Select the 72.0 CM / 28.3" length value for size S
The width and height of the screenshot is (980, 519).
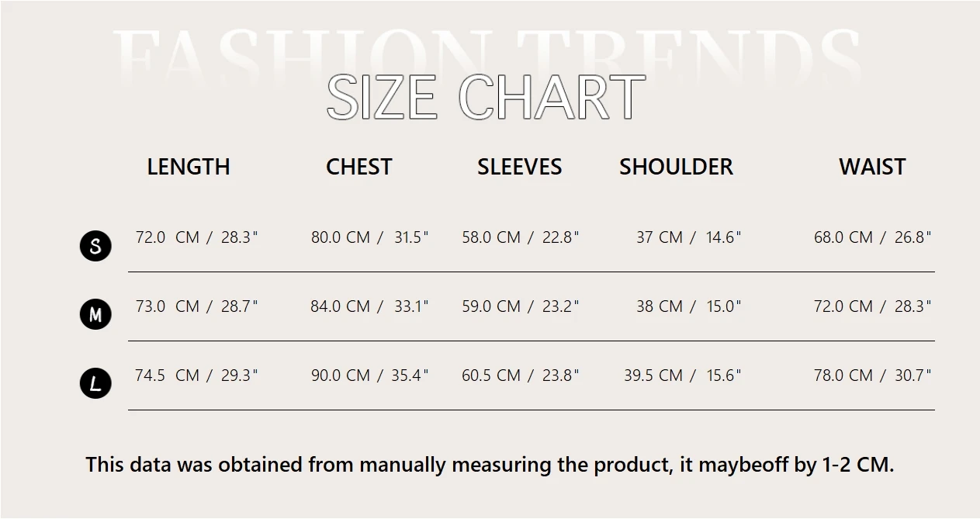tap(196, 237)
